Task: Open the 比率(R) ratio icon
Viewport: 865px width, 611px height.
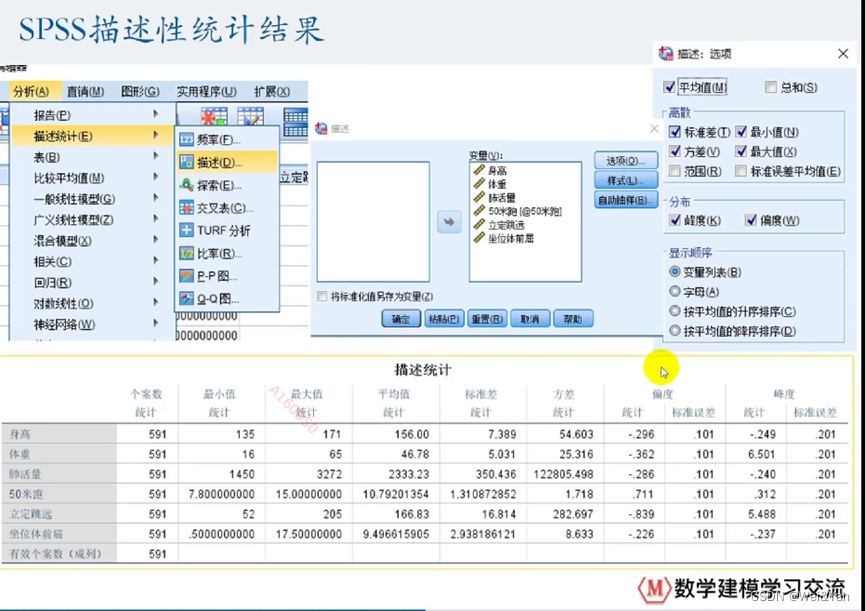Action: (186, 253)
